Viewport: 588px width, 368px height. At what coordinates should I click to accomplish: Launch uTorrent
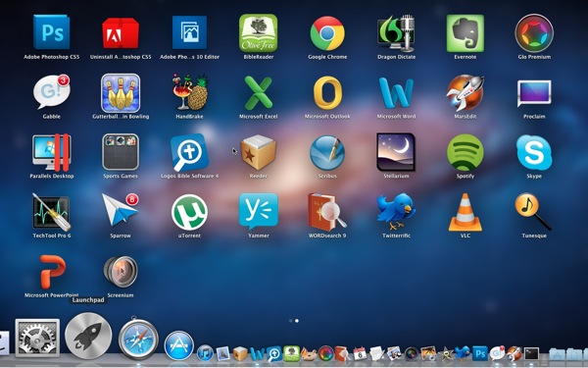pyautogui.click(x=189, y=212)
